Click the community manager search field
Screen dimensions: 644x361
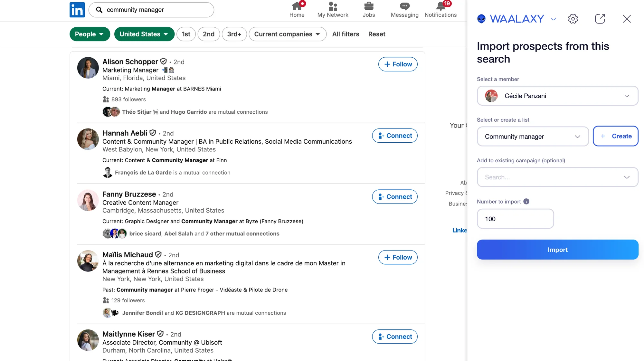(151, 10)
